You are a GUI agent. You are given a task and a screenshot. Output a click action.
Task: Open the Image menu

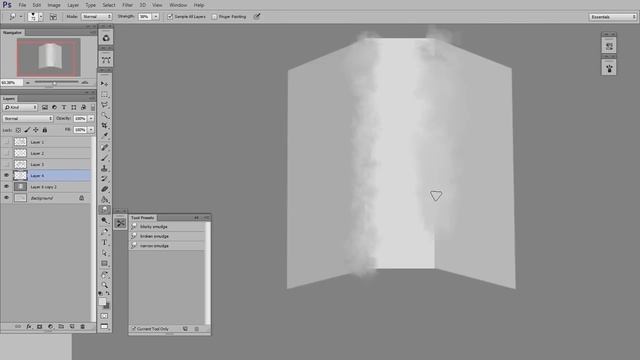54,5
